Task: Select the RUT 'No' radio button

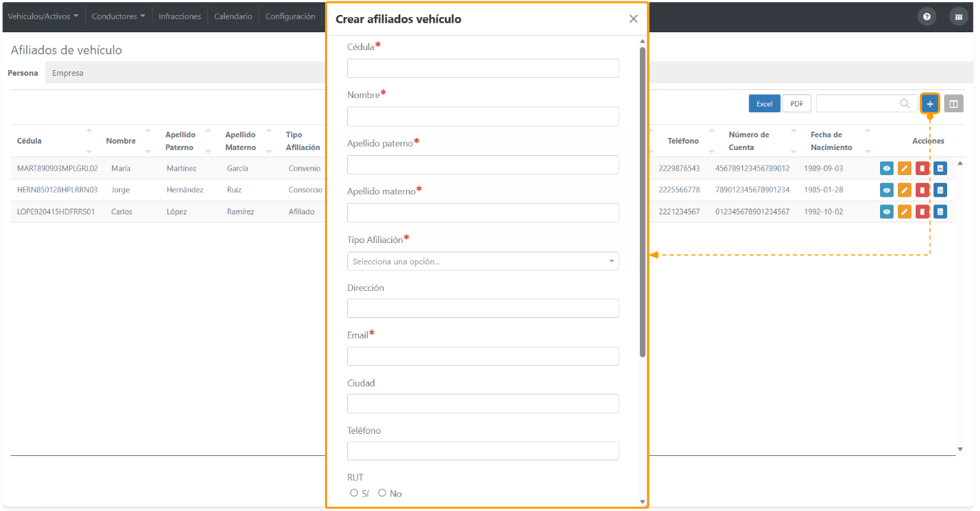Action: (x=382, y=493)
